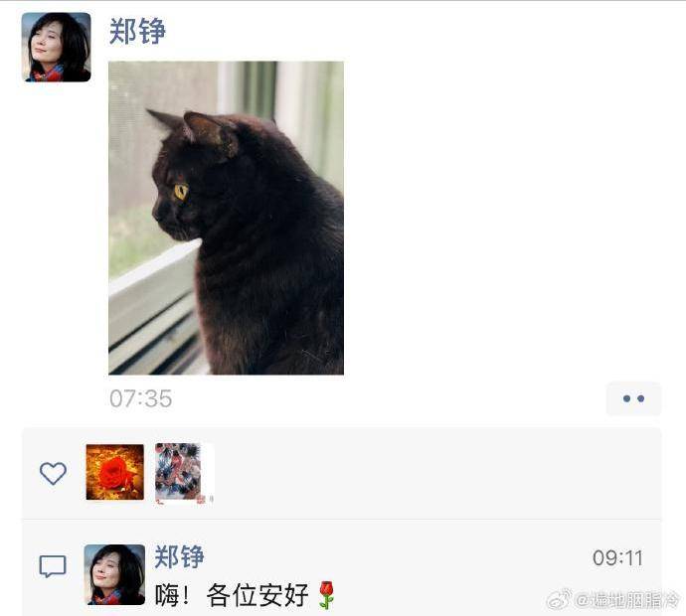Open the floral pattern liker avatar
The width and height of the screenshot is (686, 616).
click(184, 473)
